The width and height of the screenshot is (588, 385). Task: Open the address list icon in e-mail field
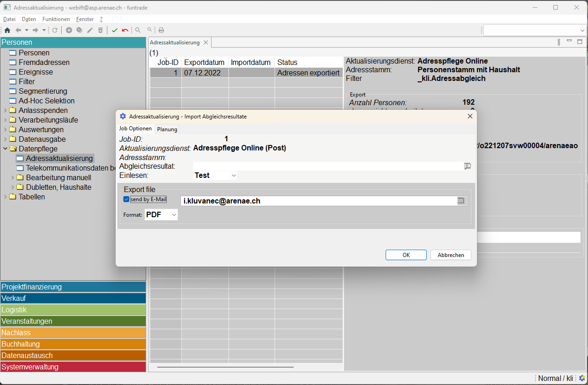(461, 201)
